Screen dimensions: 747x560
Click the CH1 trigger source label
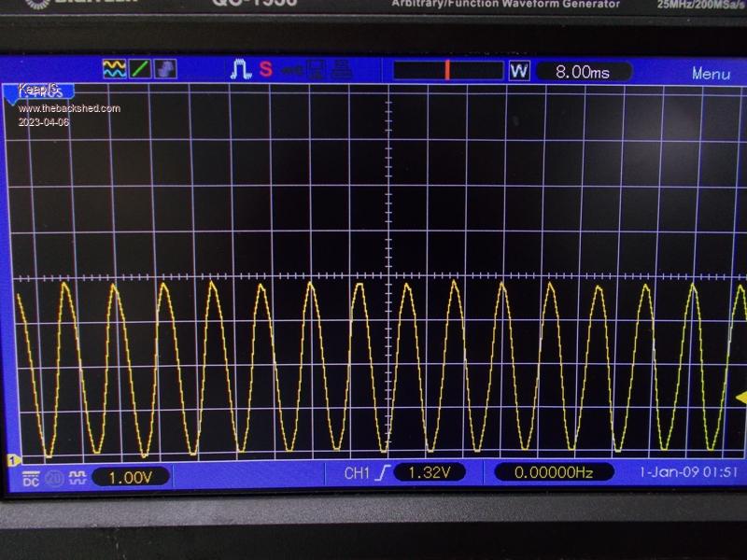pyautogui.click(x=357, y=473)
